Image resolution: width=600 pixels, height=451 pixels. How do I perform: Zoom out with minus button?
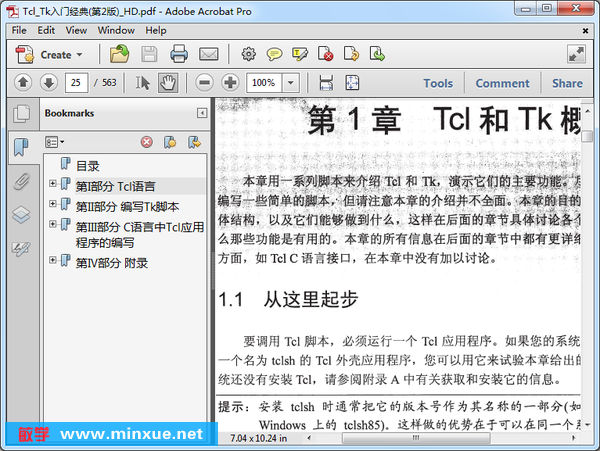pos(204,83)
